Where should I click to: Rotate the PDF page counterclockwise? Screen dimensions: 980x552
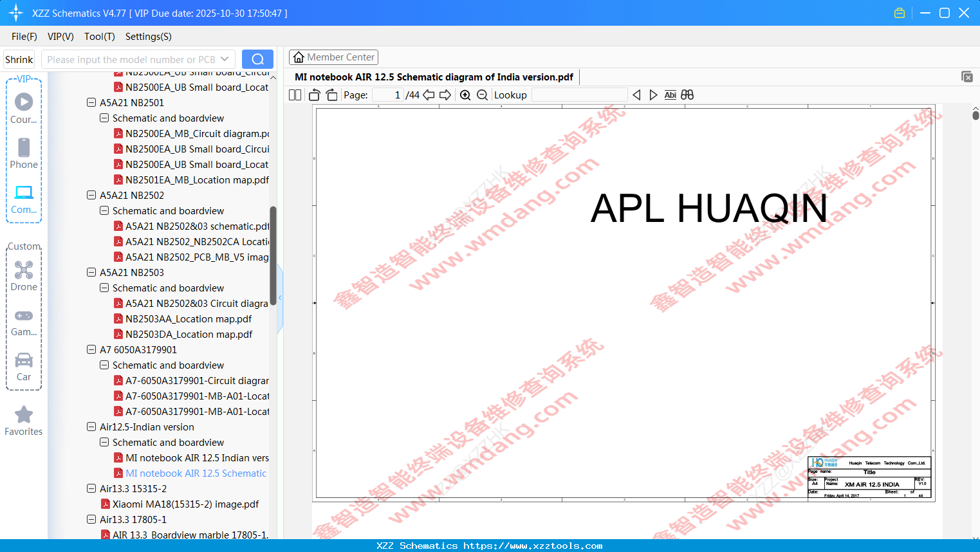[x=315, y=95]
